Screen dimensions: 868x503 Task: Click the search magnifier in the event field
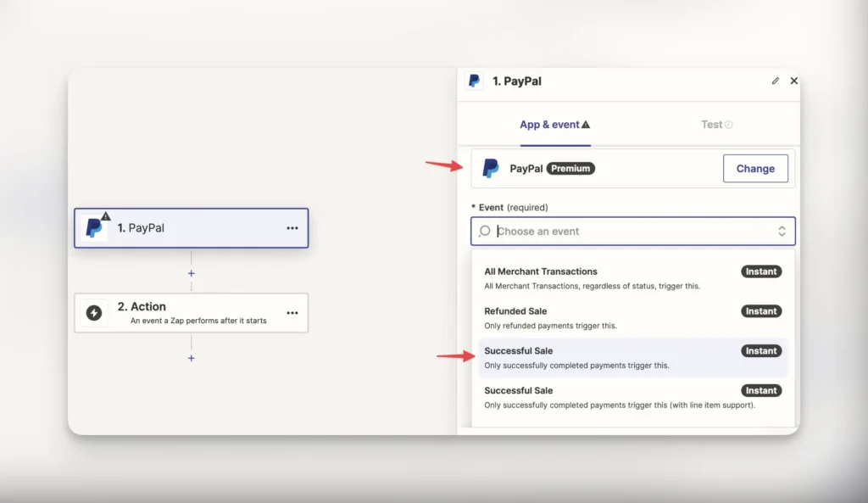pos(484,231)
